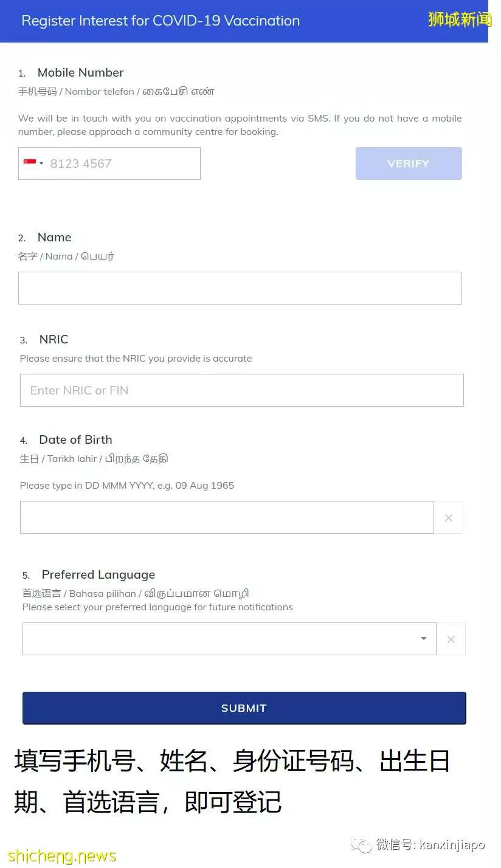
Task: Clear Date of Birth with X icon
Action: coord(449,517)
